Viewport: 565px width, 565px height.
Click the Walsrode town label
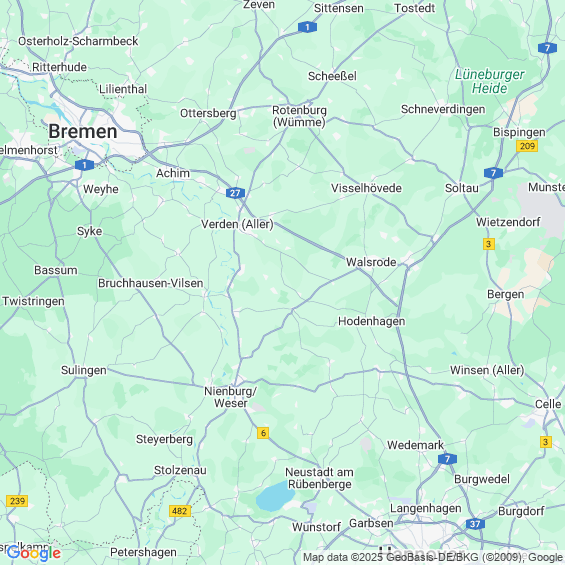(x=371, y=262)
